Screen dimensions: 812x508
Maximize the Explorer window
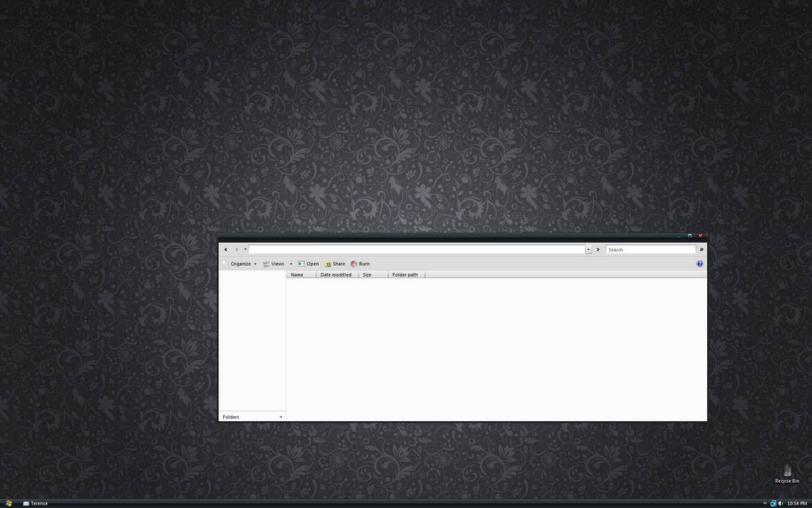coord(690,236)
